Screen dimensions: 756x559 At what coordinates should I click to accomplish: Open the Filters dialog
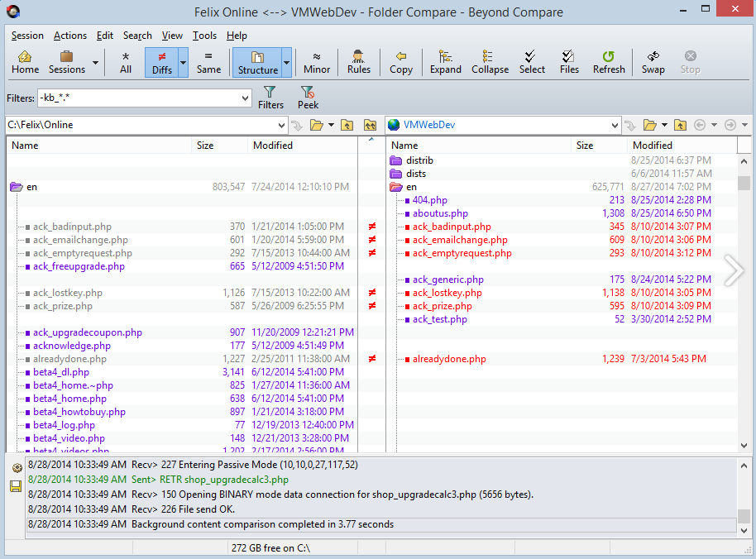point(270,98)
